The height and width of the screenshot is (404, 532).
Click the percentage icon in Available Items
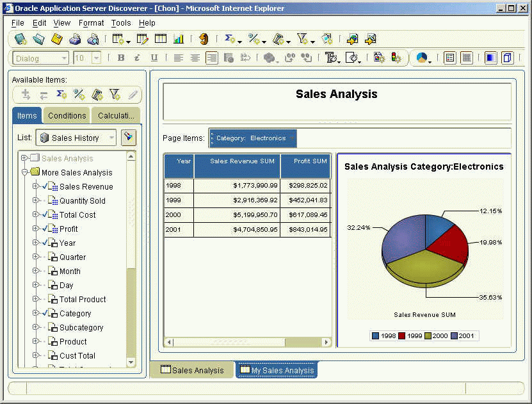point(79,95)
